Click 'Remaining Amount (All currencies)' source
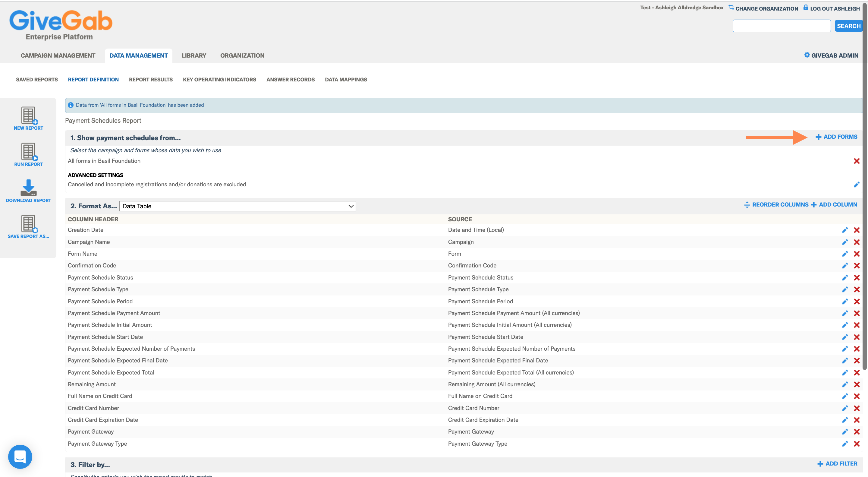Viewport: 868px width, 477px height. (492, 384)
